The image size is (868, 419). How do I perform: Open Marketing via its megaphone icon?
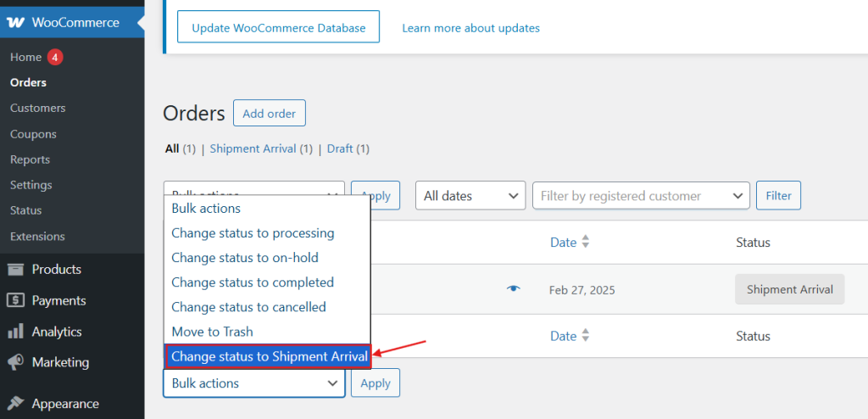click(15, 362)
